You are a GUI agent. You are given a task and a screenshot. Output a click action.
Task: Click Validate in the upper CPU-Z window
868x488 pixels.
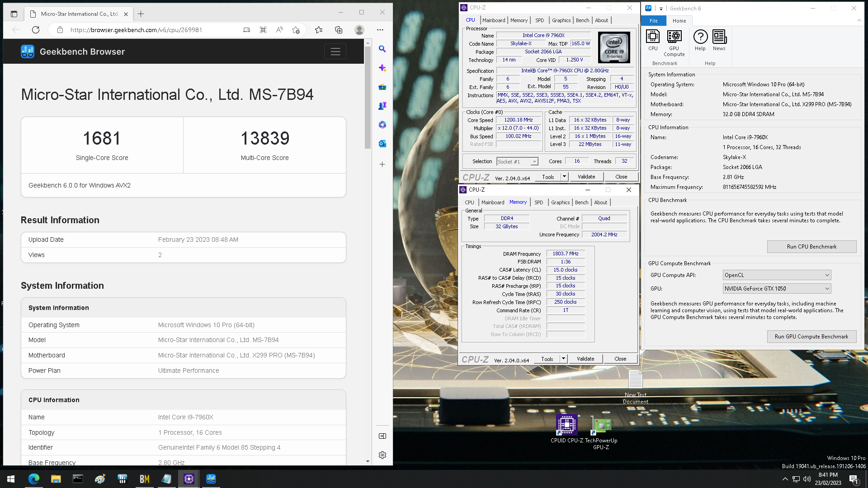tap(586, 177)
